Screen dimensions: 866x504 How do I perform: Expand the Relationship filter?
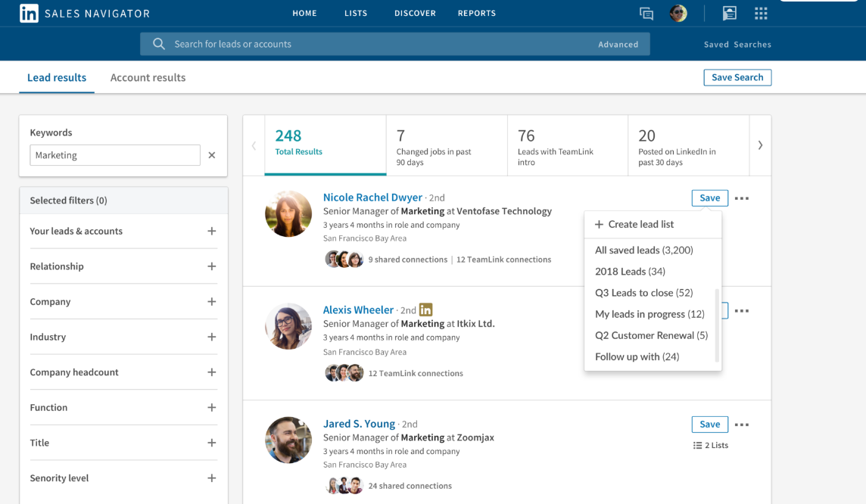(211, 266)
